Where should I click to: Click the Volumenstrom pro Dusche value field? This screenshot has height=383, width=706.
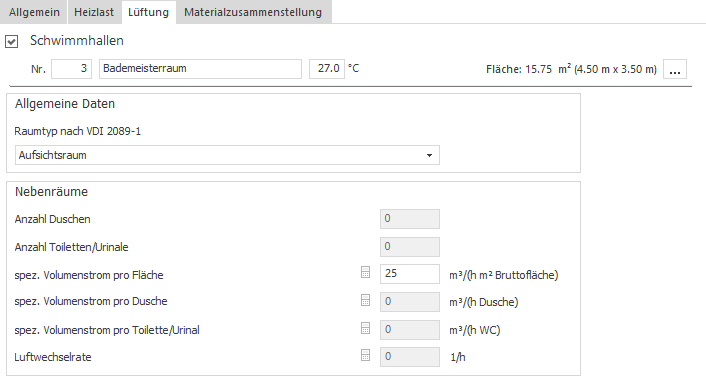410,302
